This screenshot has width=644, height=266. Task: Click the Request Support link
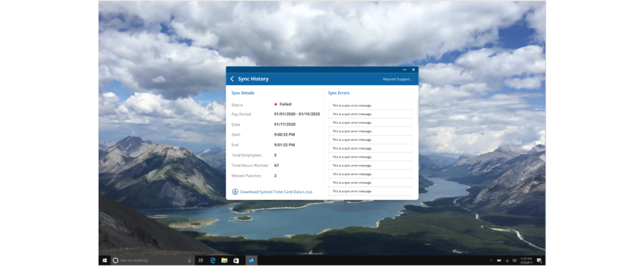397,79
